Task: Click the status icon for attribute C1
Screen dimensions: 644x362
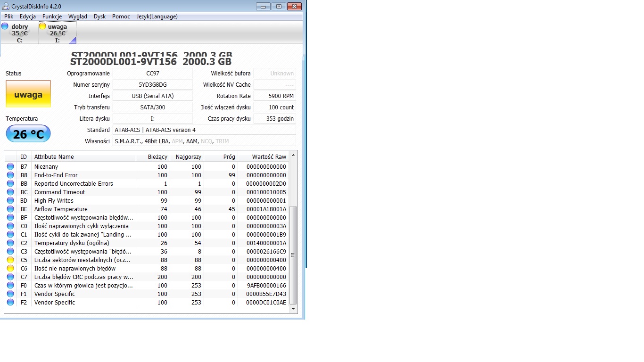Action: (10, 234)
